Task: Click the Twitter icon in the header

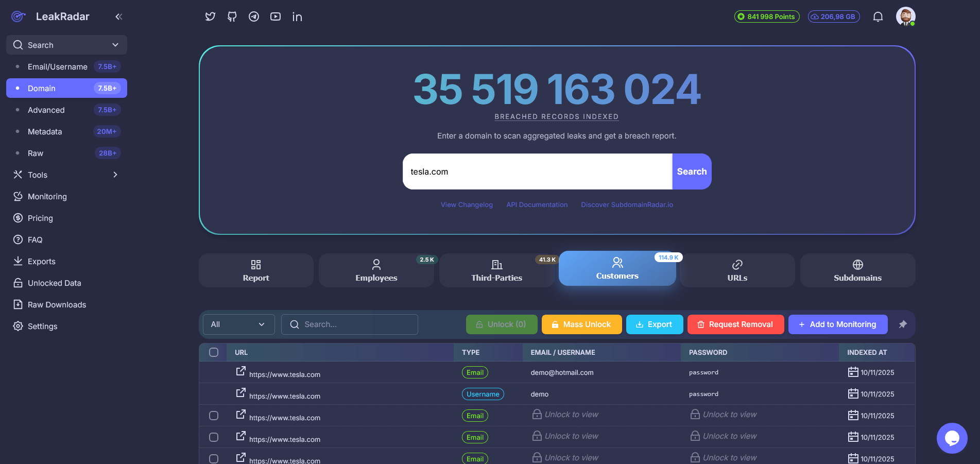Action: tap(210, 16)
